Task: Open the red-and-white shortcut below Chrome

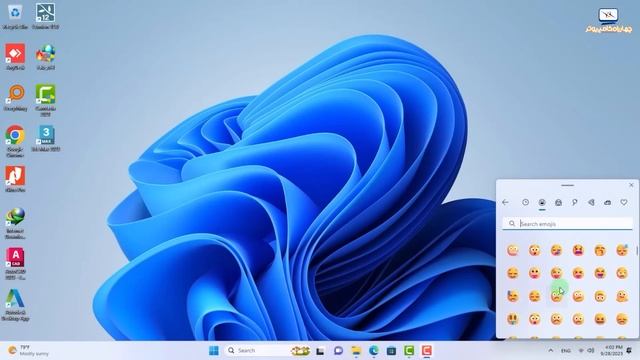Action: click(x=15, y=179)
